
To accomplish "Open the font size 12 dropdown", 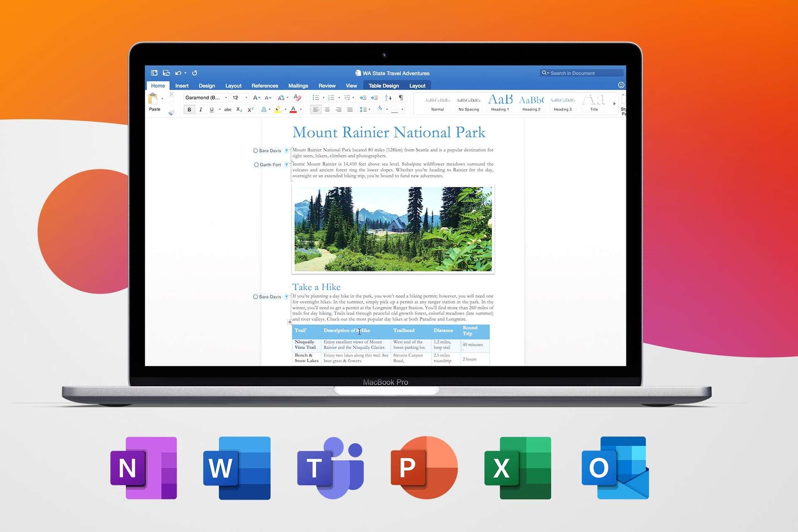I will coord(246,98).
